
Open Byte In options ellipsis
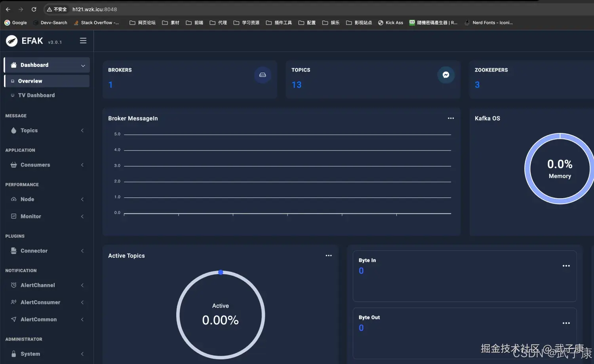click(566, 266)
